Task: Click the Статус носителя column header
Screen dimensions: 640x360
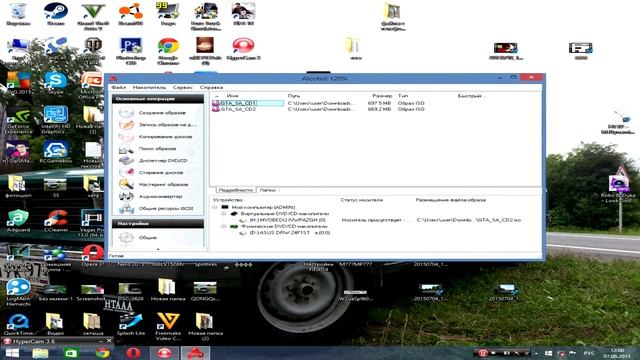Action: 362,200
